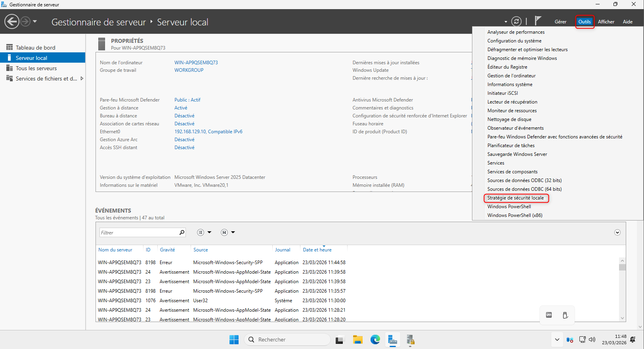Click Server Manager taskbar icon
644x349 pixels.
coord(393,339)
